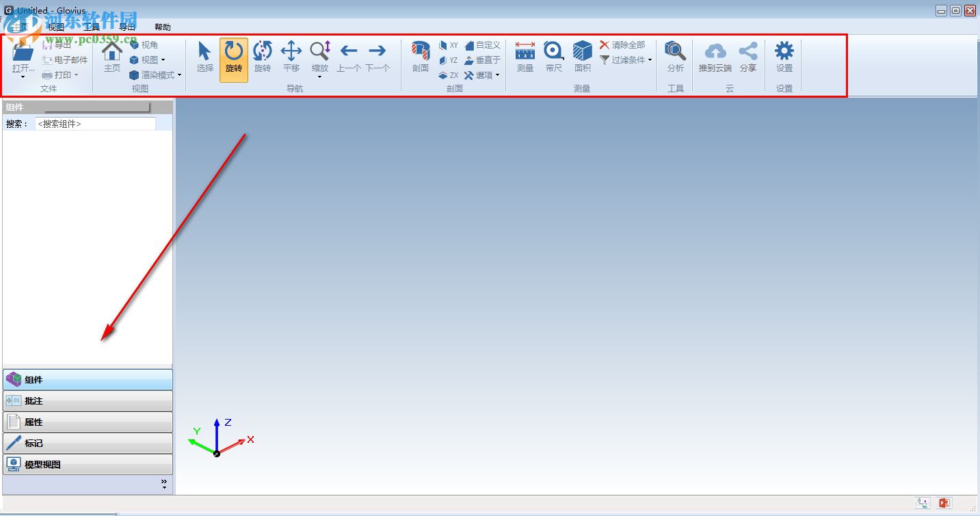Select the 旋转 (Rotate) navigation tool
This screenshot has width=980, height=516.
(x=233, y=59)
